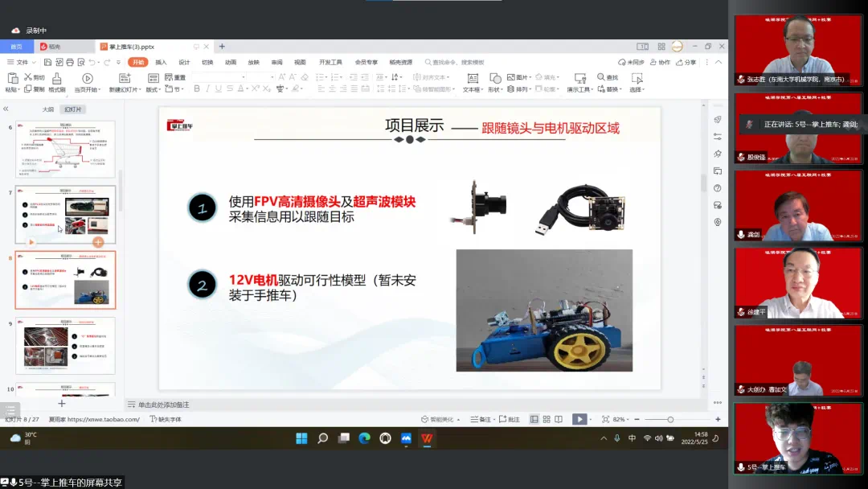This screenshot has width=868, height=489.
Task: Open the Insert (插入) ribbon tab
Action: point(161,62)
